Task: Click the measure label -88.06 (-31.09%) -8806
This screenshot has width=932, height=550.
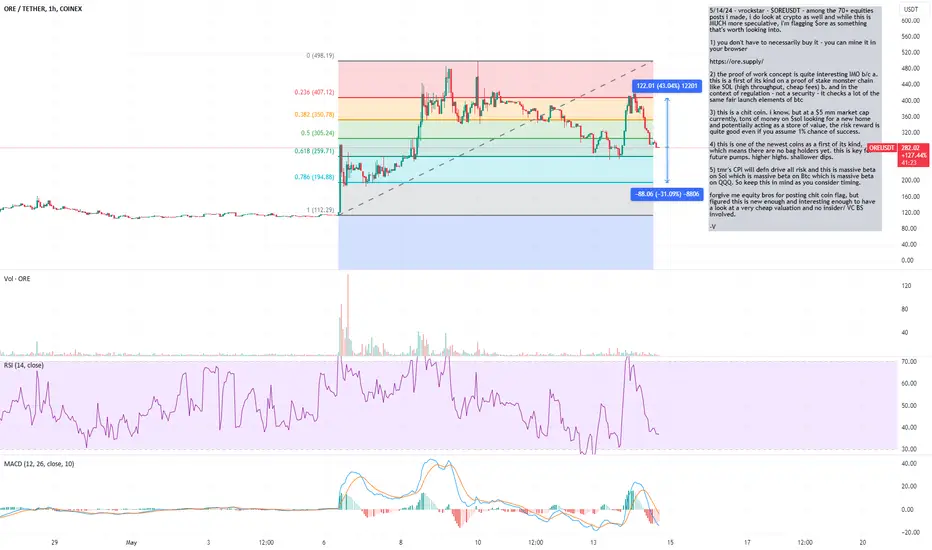Action: point(667,194)
